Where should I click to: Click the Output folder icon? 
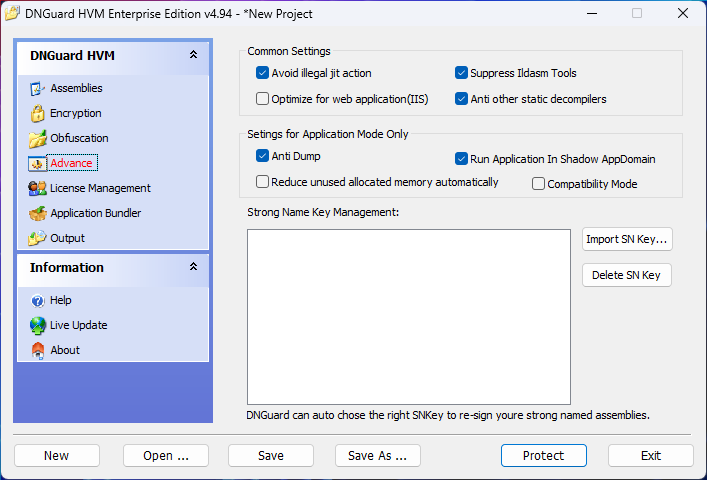(x=38, y=238)
